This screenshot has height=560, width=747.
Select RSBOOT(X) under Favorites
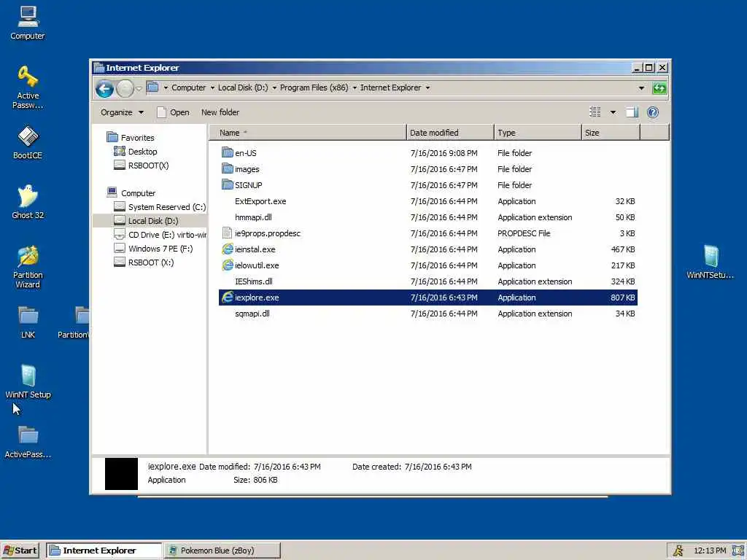coord(148,166)
